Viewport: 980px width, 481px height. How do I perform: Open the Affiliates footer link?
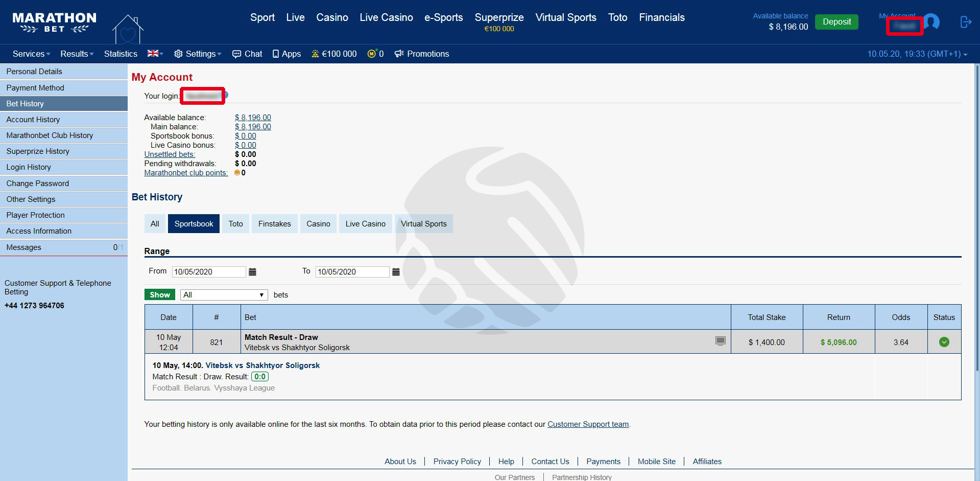(x=707, y=462)
